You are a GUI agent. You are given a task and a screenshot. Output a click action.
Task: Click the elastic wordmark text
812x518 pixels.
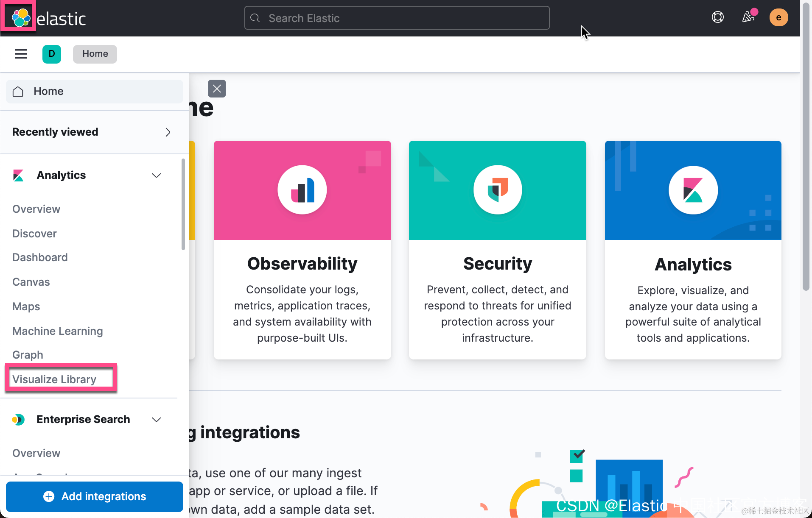coord(61,19)
